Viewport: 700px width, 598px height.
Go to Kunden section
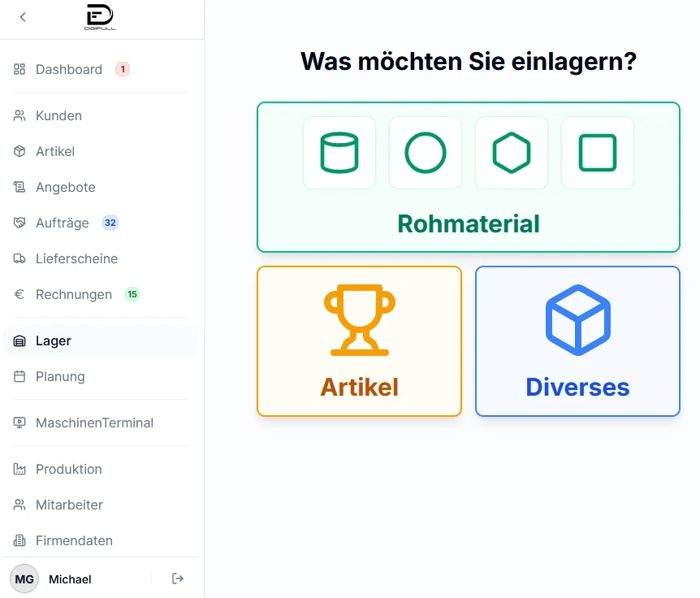click(100, 115)
